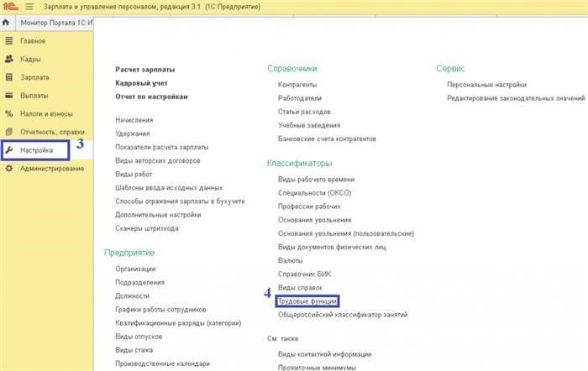Open the Справочник БИК link
Viewport: 588px width, 371px height.
click(x=304, y=274)
